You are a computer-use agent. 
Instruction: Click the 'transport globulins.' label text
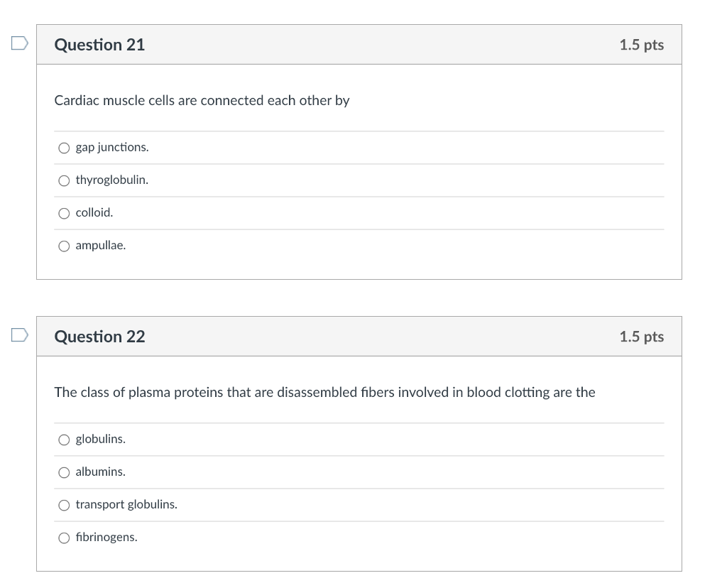[x=126, y=504]
